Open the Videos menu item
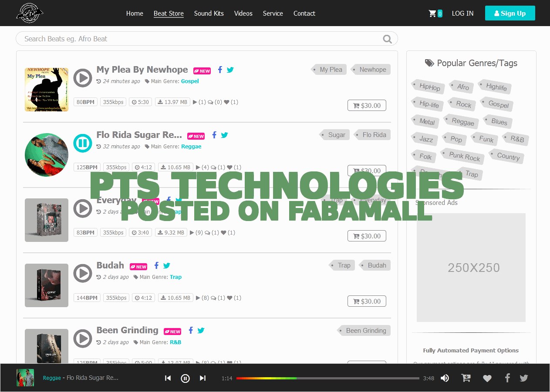Viewport: 550px width, 392px height. coord(243,13)
